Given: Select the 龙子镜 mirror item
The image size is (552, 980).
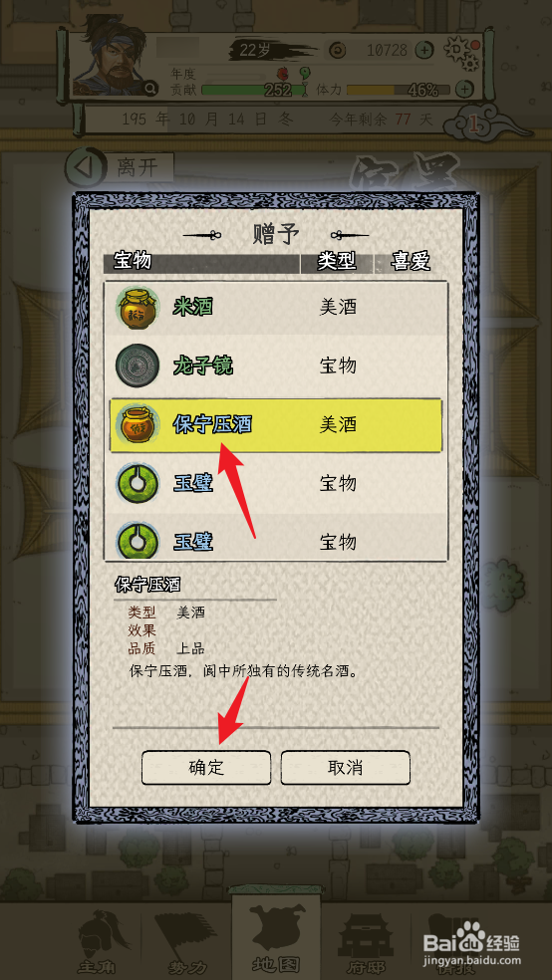Looking at the screenshot, I should point(276,366).
